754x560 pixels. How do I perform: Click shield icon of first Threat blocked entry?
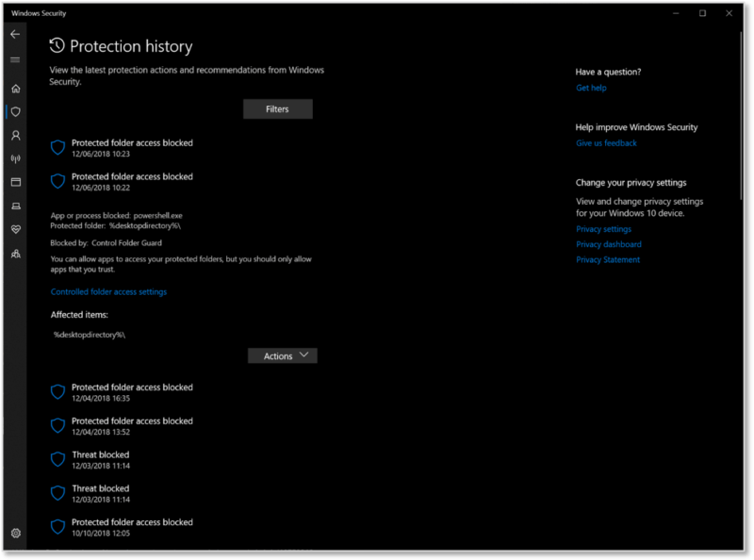coord(57,459)
